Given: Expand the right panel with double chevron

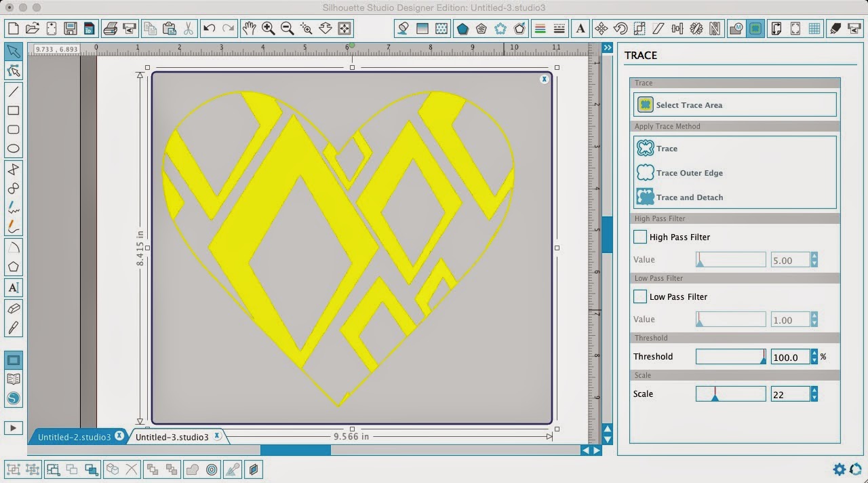Looking at the screenshot, I should 607,47.
